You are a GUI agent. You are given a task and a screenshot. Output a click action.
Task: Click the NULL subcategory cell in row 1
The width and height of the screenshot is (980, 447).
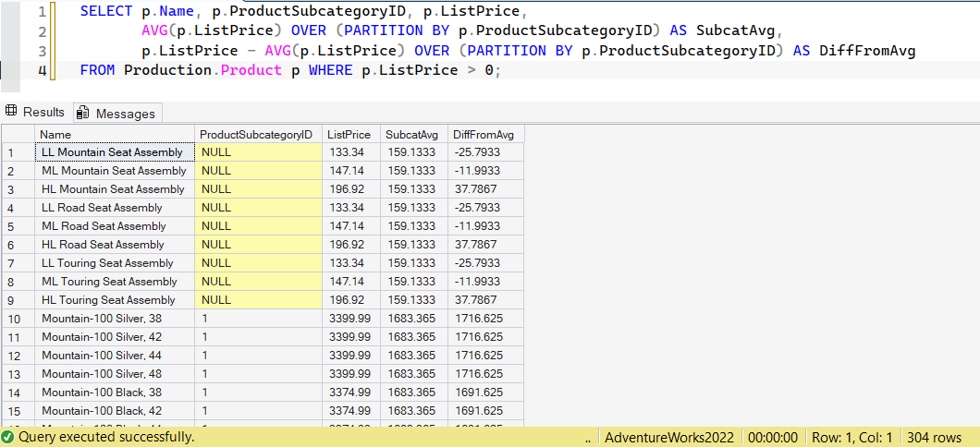(259, 152)
